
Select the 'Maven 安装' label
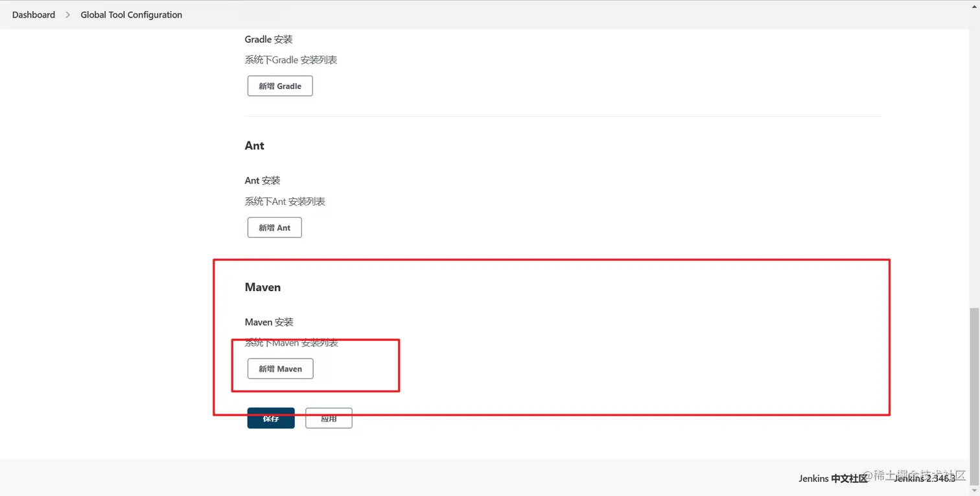[x=269, y=322]
